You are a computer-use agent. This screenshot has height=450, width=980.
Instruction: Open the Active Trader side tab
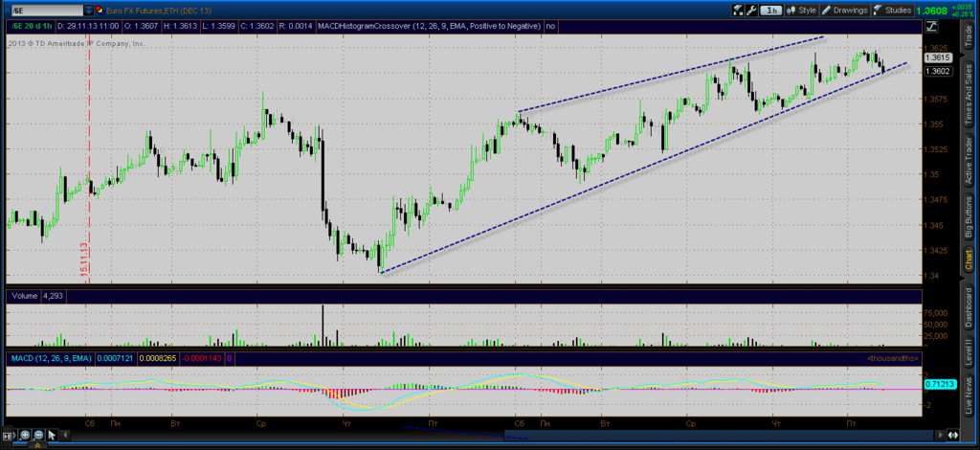(x=969, y=158)
